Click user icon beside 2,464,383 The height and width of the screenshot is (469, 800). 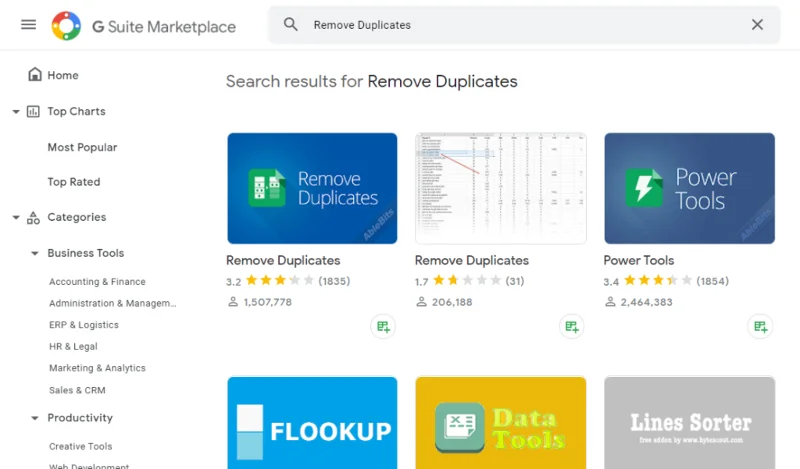click(610, 302)
